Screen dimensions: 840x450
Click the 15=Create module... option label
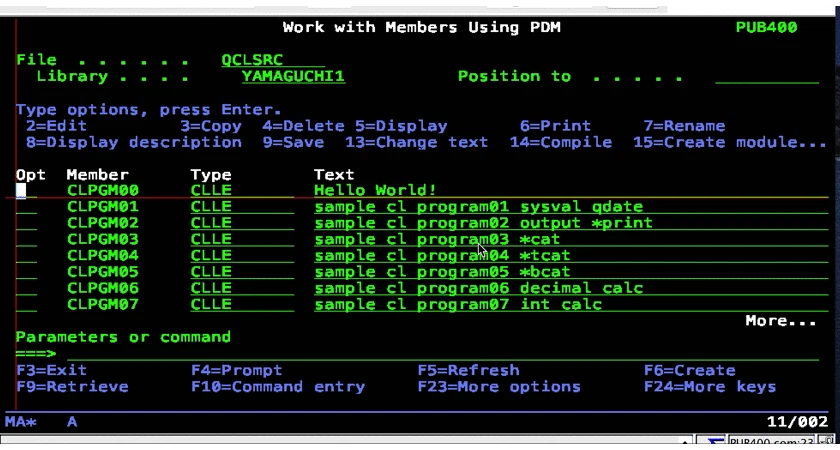pyautogui.click(x=730, y=142)
